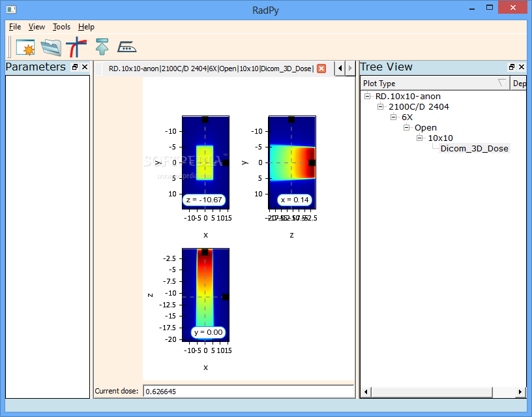
Task: Float the Tree View panel
Action: 512,67
